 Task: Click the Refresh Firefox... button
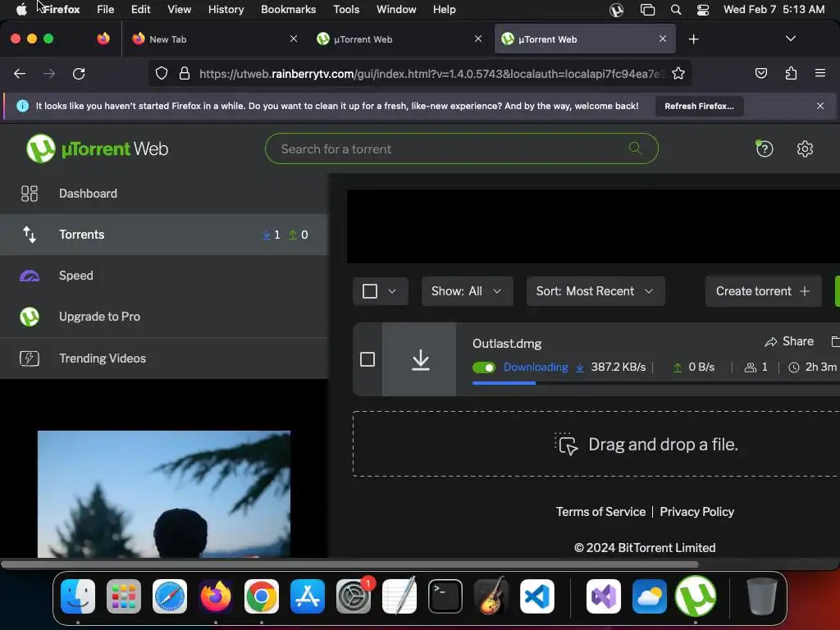pyautogui.click(x=699, y=106)
